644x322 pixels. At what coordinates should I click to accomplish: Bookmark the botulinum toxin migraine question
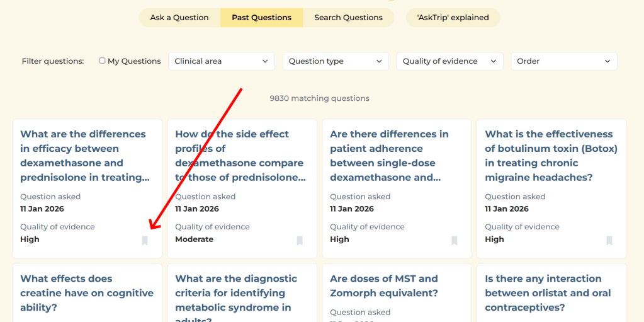coord(609,241)
